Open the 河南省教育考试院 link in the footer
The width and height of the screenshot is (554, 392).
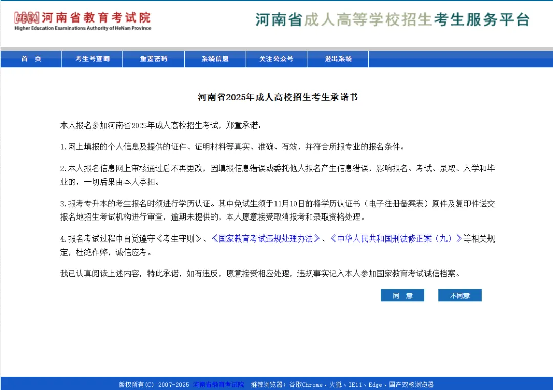coord(218,385)
